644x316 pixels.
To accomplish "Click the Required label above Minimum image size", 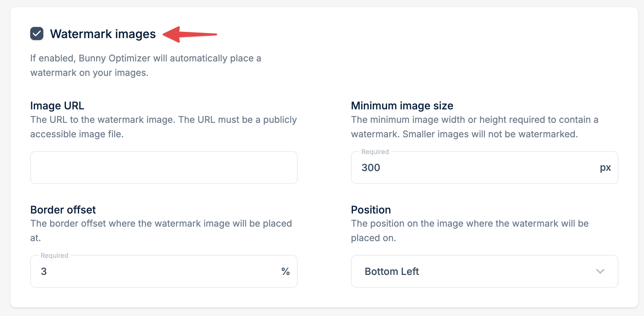I will 375,152.
